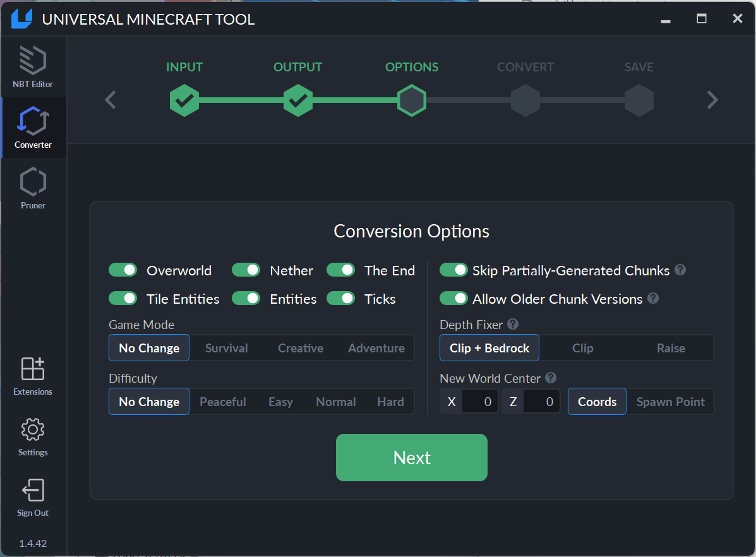This screenshot has width=756, height=557.
Task: Select Spawn Point for world center
Action: tap(671, 401)
